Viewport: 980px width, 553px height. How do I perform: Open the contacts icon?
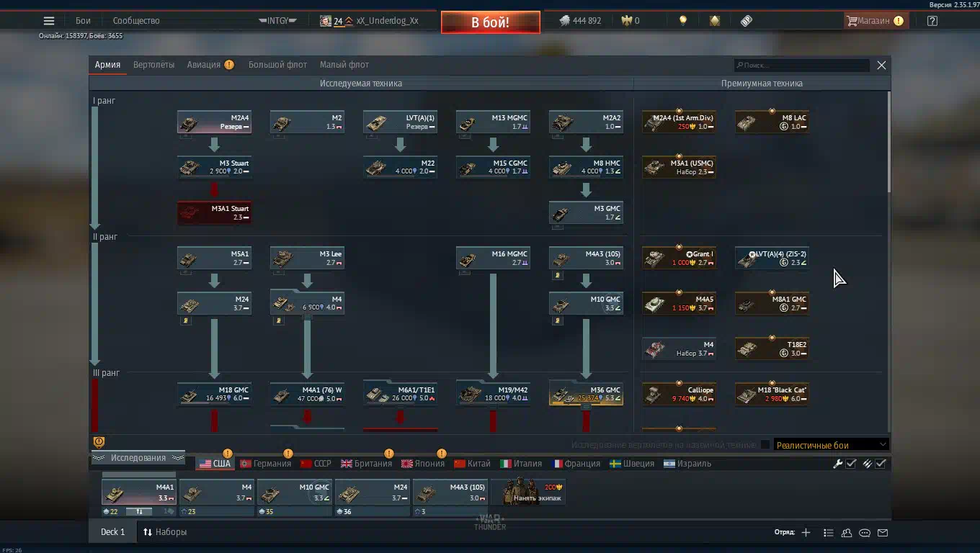point(847,533)
